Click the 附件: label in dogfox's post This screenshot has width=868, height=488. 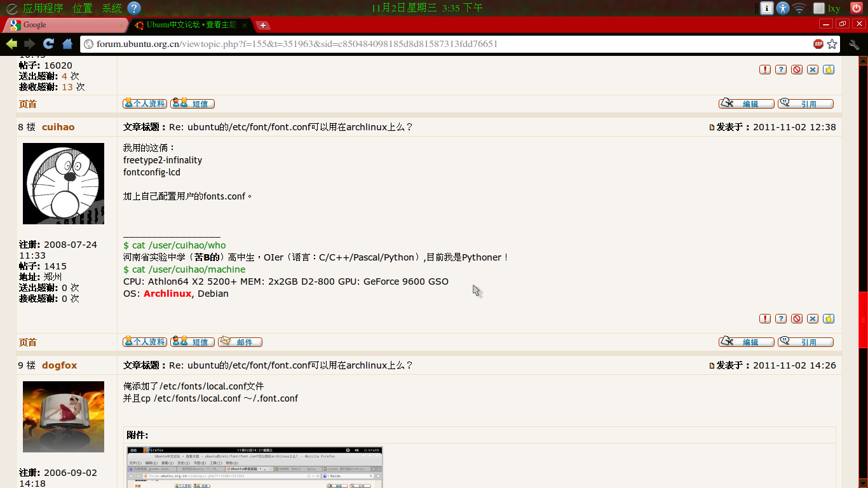(137, 435)
